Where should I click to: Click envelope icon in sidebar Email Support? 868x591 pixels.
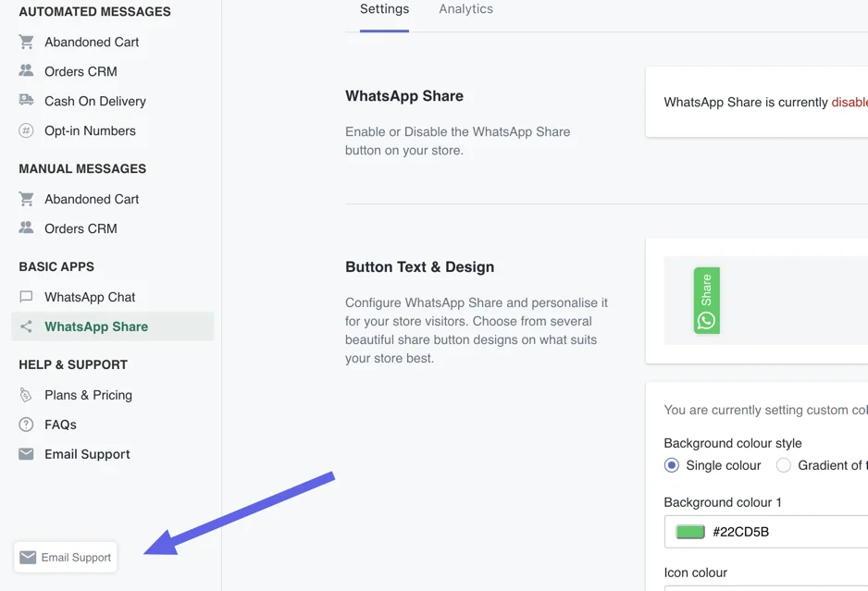coord(26,454)
